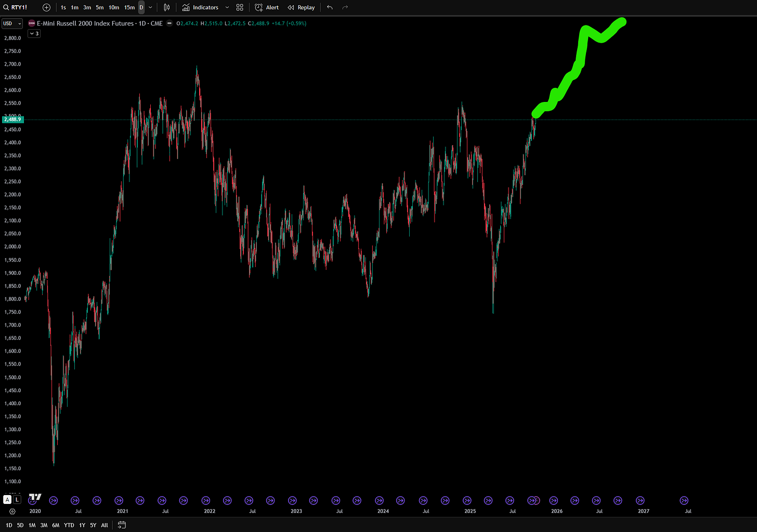Open the RTY1! symbol search
Image resolution: width=757 pixels, height=532 pixels.
pos(16,7)
